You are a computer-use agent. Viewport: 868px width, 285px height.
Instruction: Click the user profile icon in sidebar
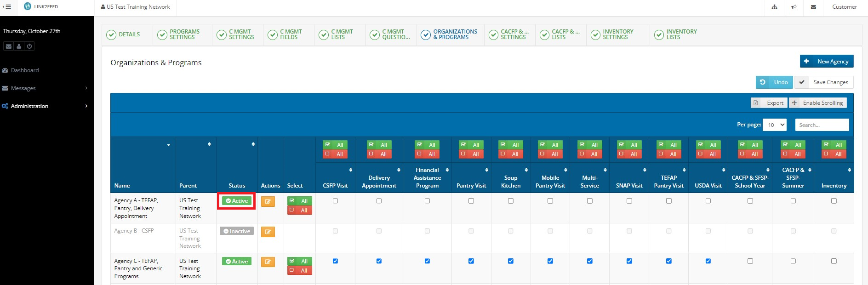19,46
